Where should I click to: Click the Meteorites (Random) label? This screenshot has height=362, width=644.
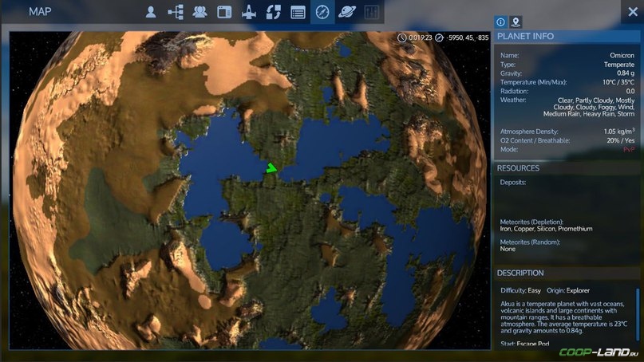[x=530, y=242]
